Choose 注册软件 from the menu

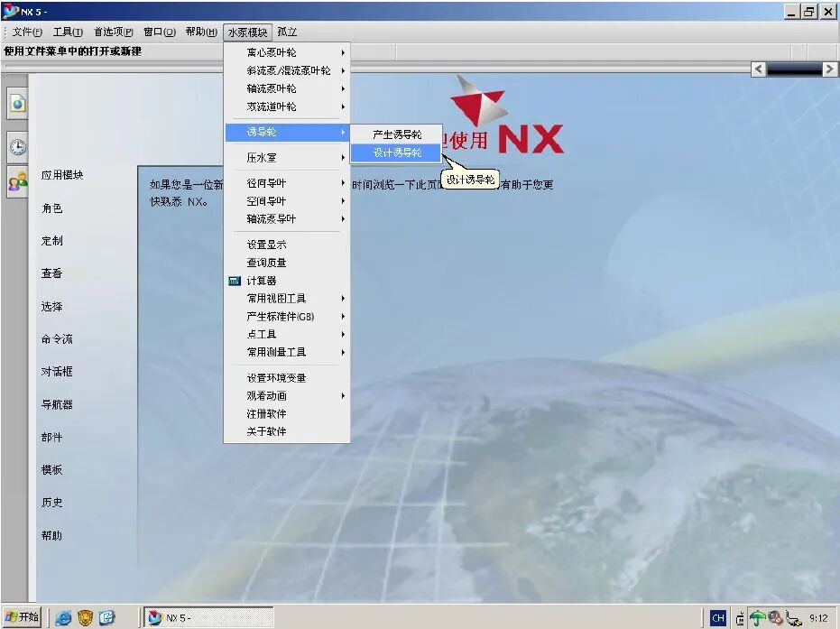(x=287, y=413)
